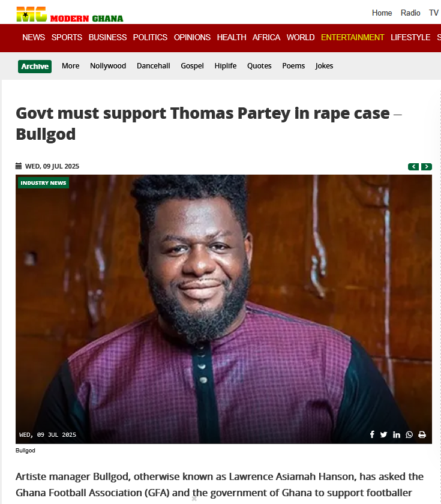Share article through WhatsApp icon

coord(409,434)
